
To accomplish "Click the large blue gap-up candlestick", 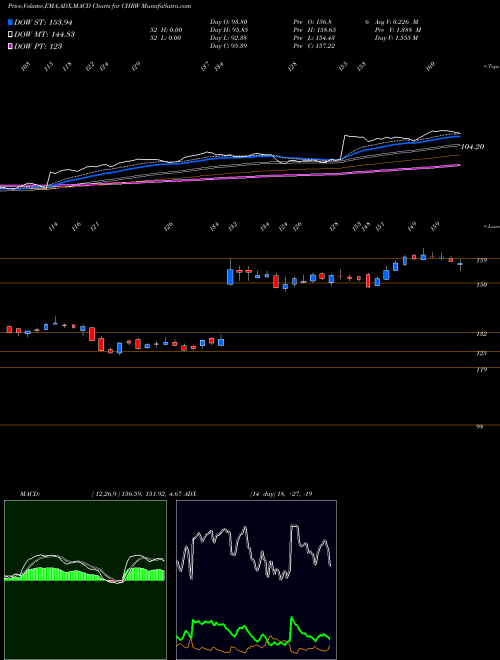I will click(230, 277).
